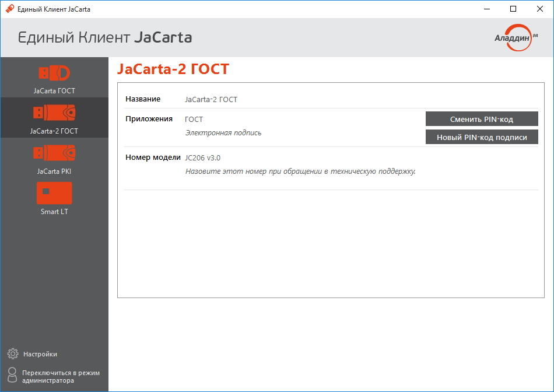Switch to administrator mode via Переключиться в режим администратора

[x=61, y=376]
